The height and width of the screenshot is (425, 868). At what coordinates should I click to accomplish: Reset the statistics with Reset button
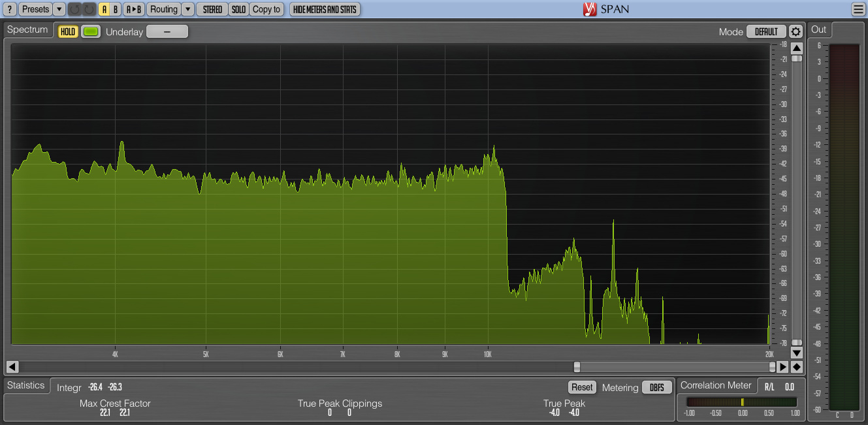point(582,387)
